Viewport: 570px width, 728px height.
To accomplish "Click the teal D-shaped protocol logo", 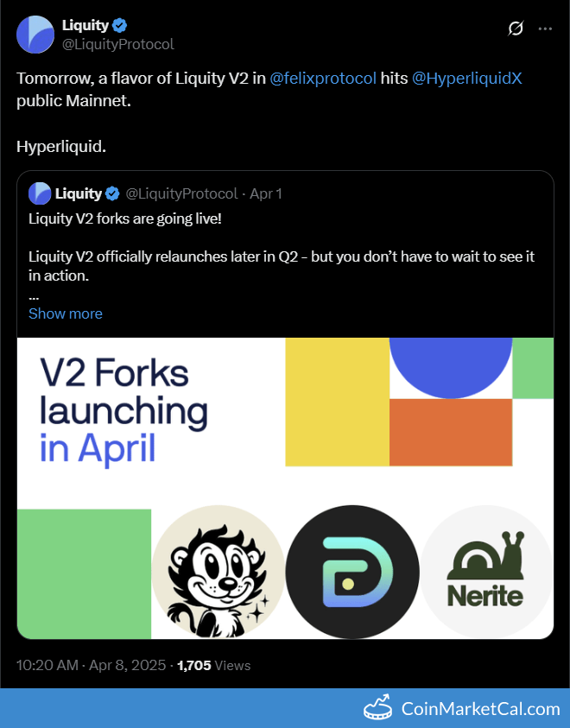I will 352,572.
